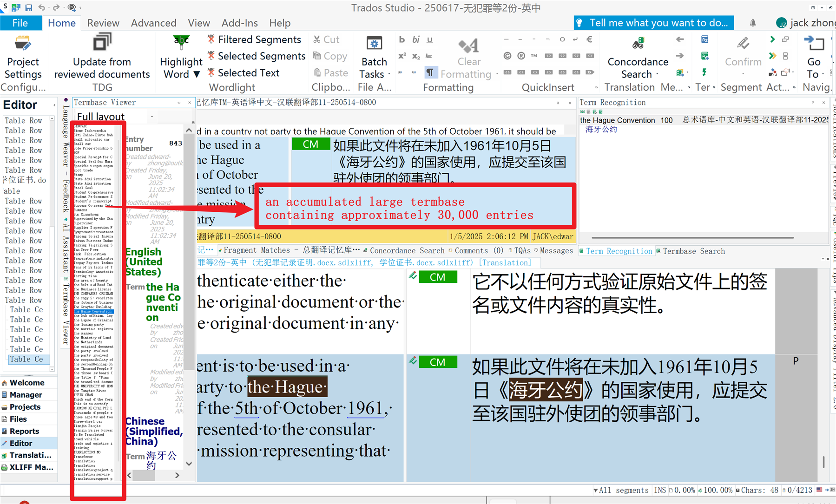
Task: Click Show Translations from Termbase icon
Action: click(x=705, y=40)
